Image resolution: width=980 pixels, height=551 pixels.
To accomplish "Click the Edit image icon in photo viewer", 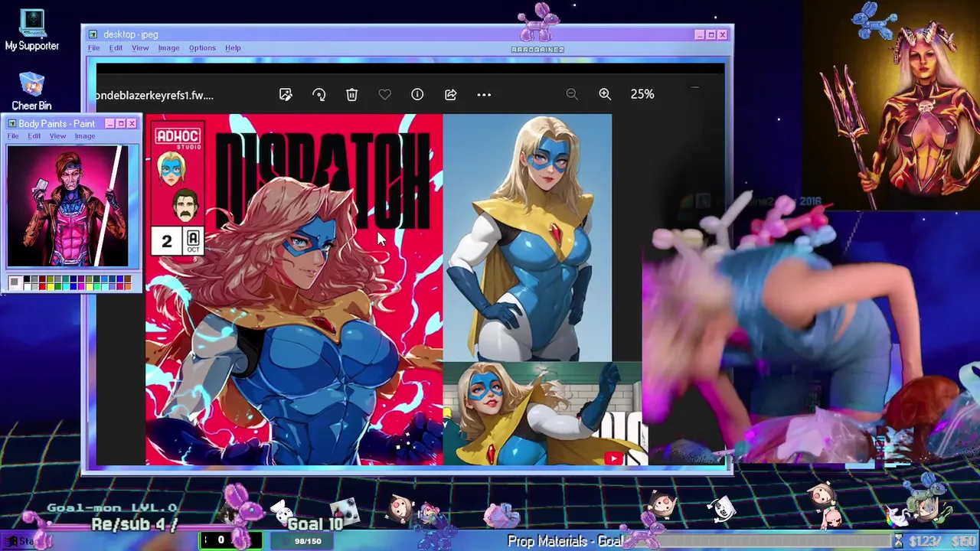I will click(x=286, y=94).
